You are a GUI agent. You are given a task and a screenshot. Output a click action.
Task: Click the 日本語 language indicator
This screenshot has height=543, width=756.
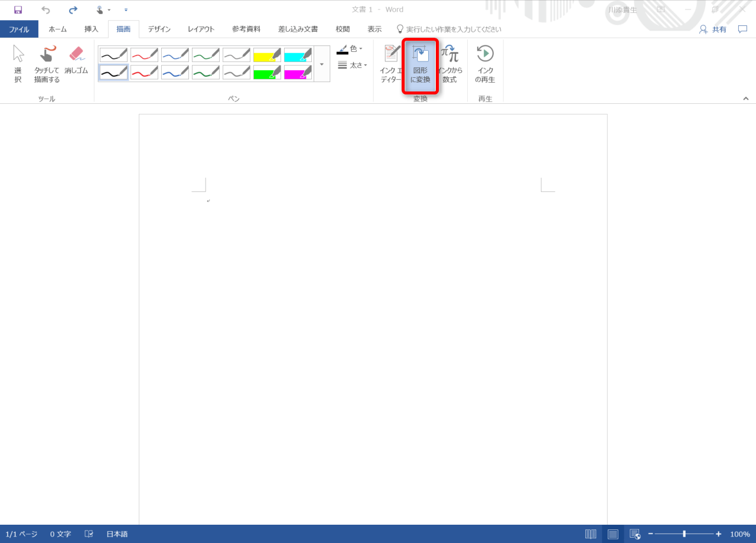click(117, 534)
